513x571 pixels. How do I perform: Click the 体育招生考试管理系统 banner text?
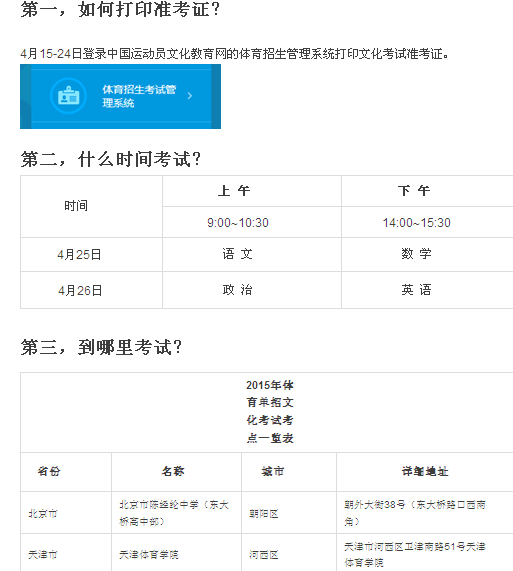pos(139,96)
